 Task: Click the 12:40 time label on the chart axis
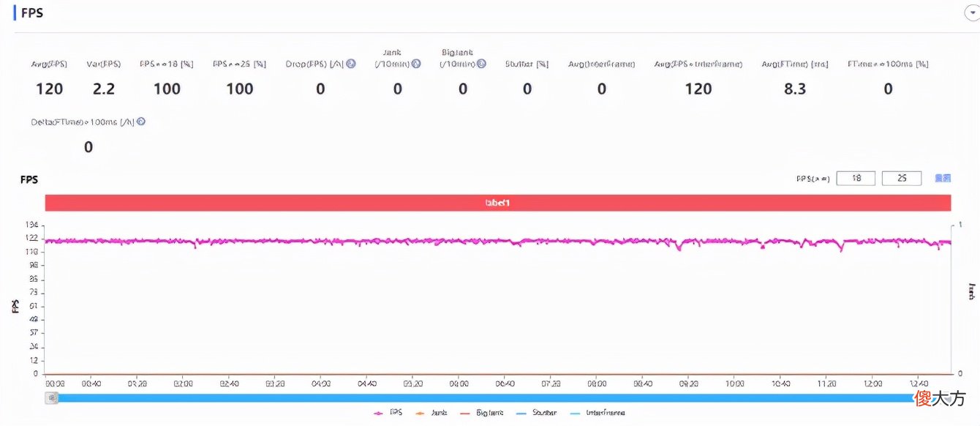coord(919,383)
